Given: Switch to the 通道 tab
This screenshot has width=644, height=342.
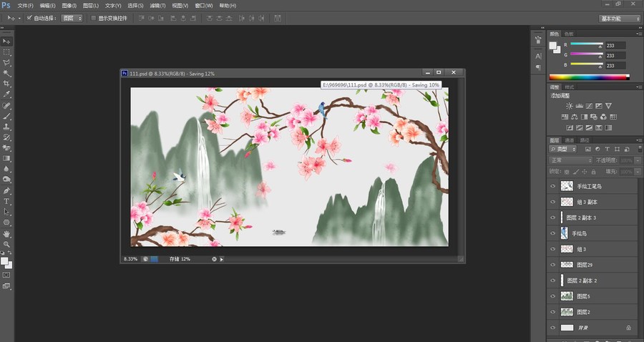Looking at the screenshot, I should pos(570,140).
